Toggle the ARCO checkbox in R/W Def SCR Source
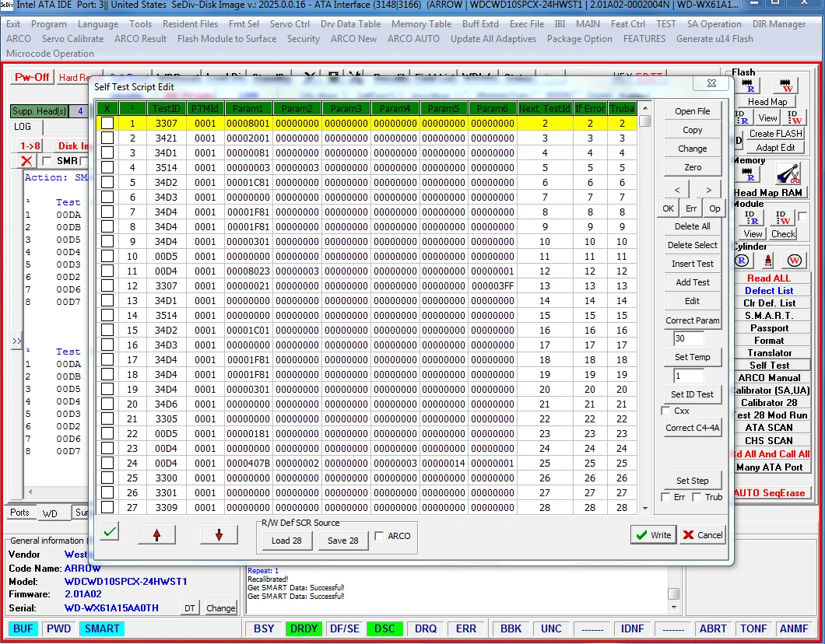The image size is (825, 644). (x=379, y=536)
